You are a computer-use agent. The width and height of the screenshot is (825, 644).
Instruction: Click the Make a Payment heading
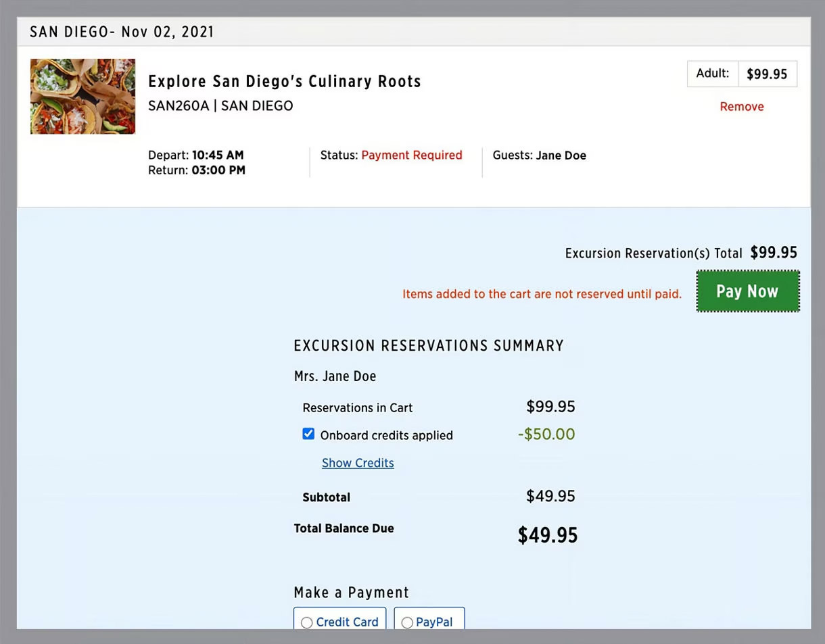pos(351,593)
